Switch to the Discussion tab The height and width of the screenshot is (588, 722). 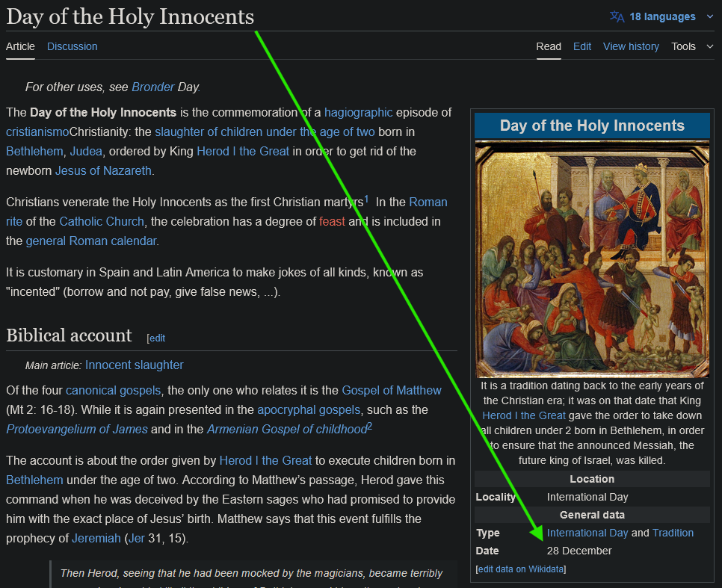click(x=72, y=46)
